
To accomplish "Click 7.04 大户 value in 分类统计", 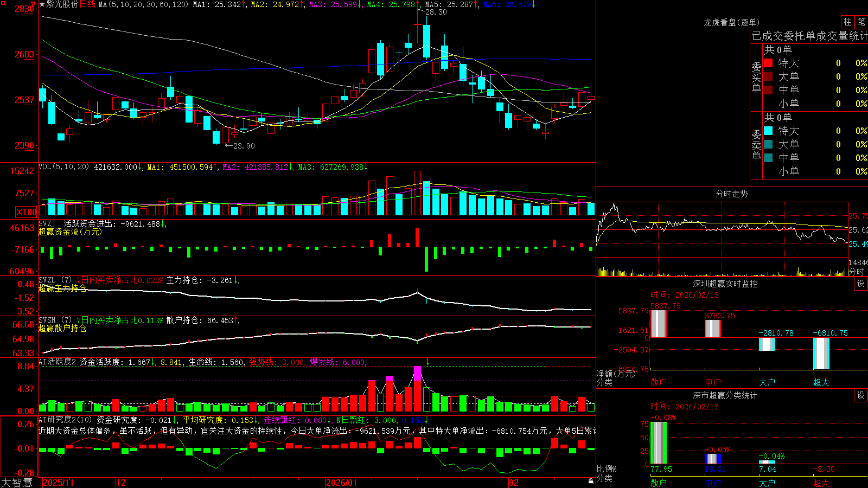I will point(768,470).
